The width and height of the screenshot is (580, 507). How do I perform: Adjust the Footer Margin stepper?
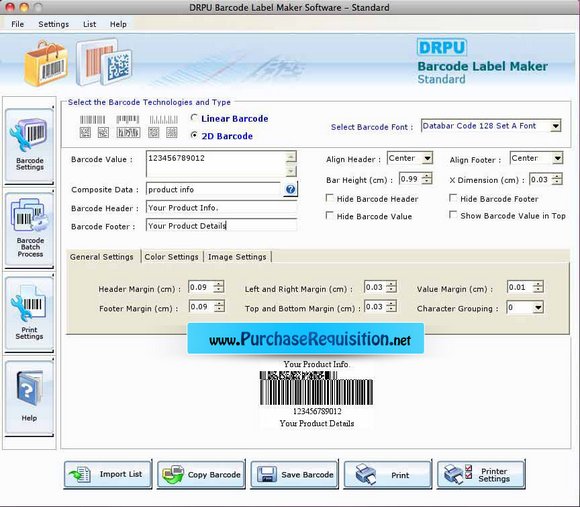pos(219,307)
